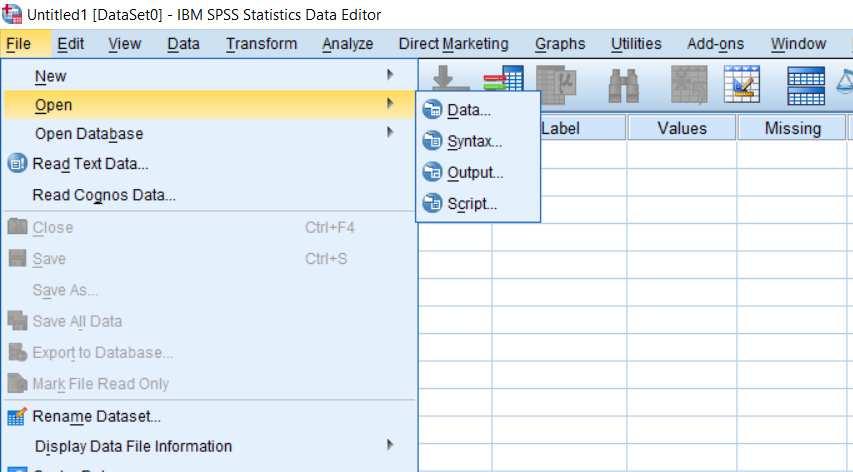Click the Find binoculars toolbar icon
Viewport: 853px width, 472px height.
point(623,85)
